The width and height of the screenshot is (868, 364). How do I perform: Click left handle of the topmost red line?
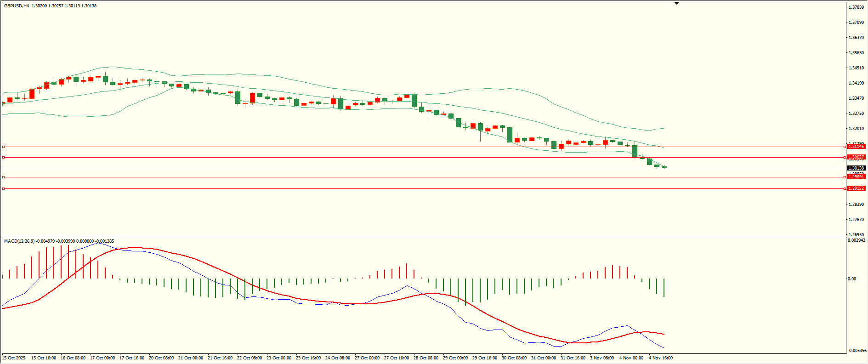[x=4, y=147]
